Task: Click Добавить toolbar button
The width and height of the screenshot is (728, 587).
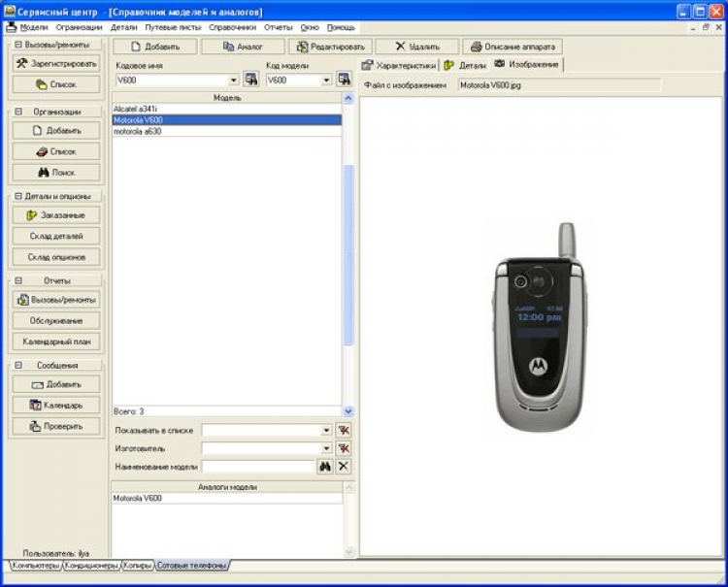Action: (x=155, y=47)
